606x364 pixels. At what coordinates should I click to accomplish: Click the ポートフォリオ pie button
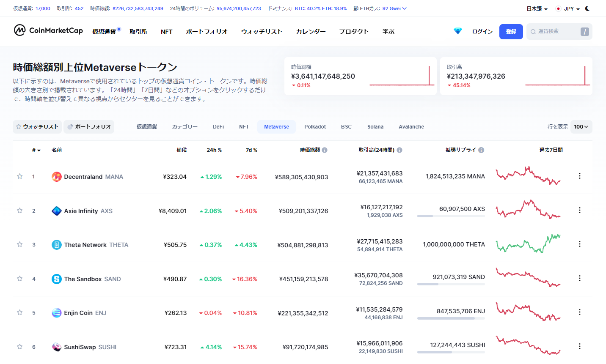coord(89,127)
